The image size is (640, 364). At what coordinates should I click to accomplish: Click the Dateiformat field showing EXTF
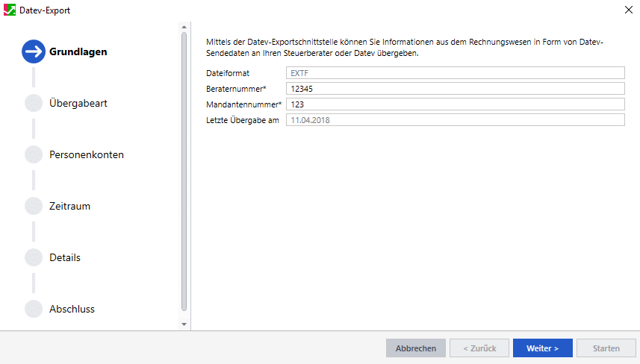tap(455, 73)
